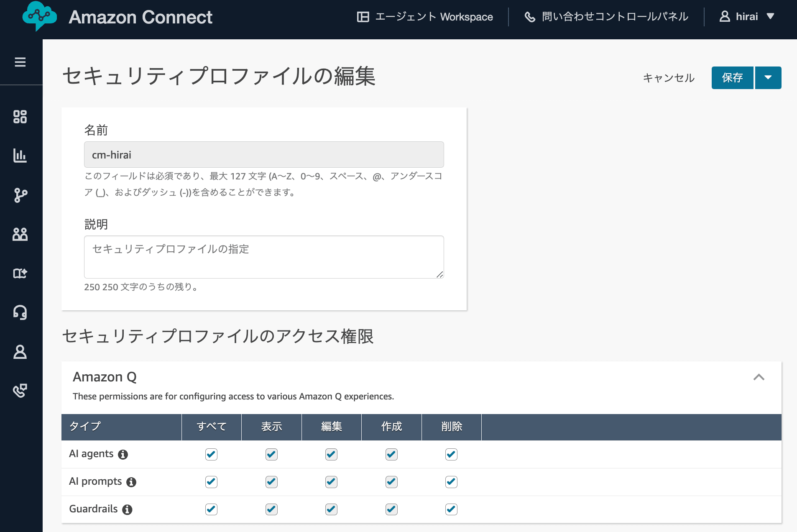This screenshot has height=532, width=797.
Task: Click the 表示 column header
Action: (271, 427)
